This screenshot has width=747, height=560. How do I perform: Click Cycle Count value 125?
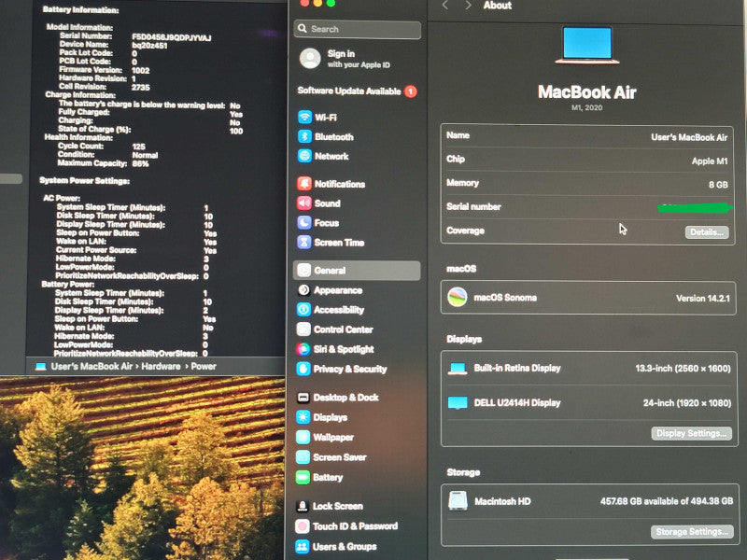(139, 147)
